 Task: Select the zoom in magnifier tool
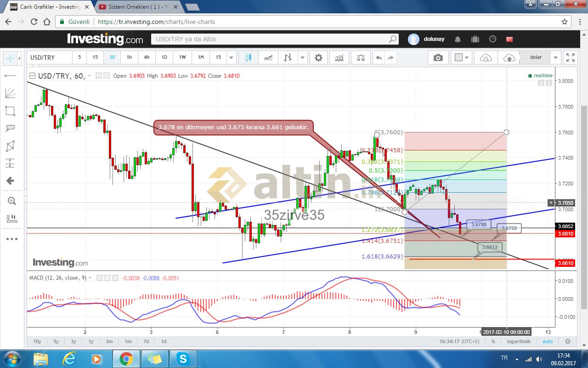[11, 201]
